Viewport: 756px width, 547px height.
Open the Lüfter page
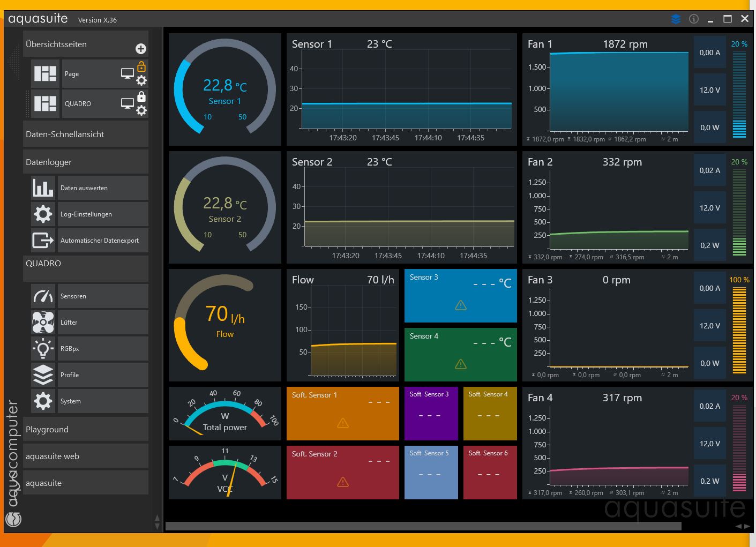(x=103, y=323)
